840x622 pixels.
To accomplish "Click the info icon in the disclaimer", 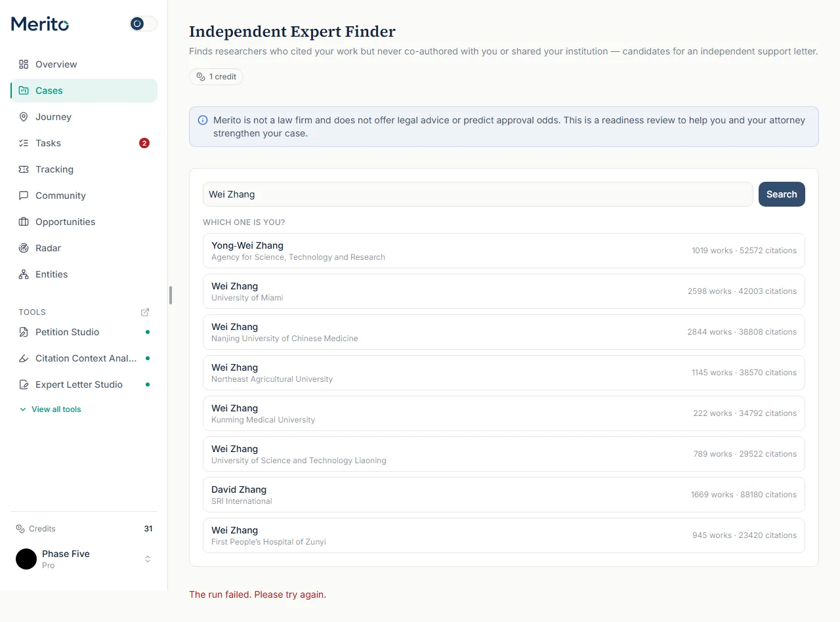I will [203, 121].
